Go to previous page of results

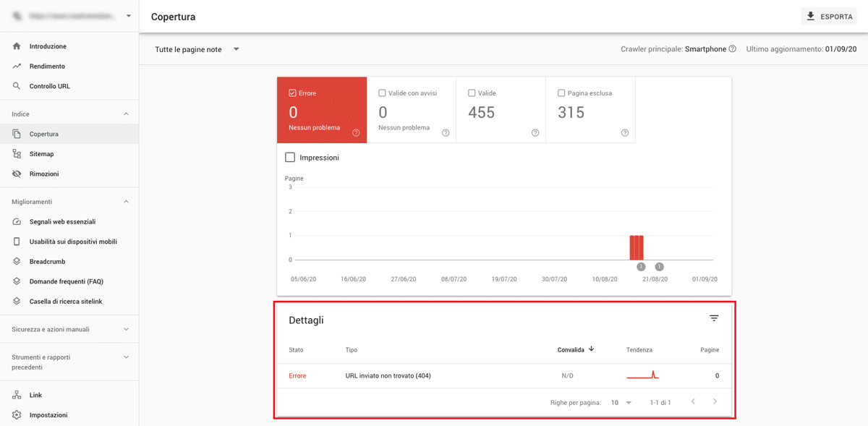[x=693, y=401]
